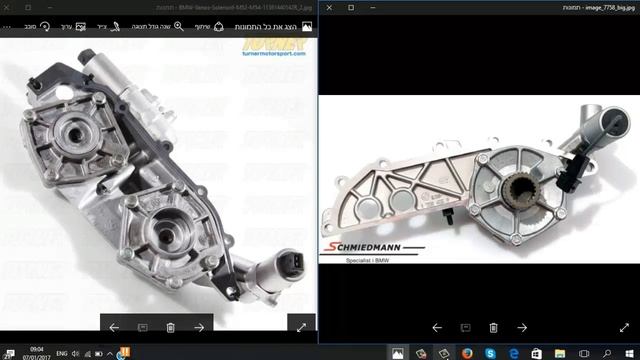Start slideshow icon in right window bottom bar

pyautogui.click(x=465, y=327)
